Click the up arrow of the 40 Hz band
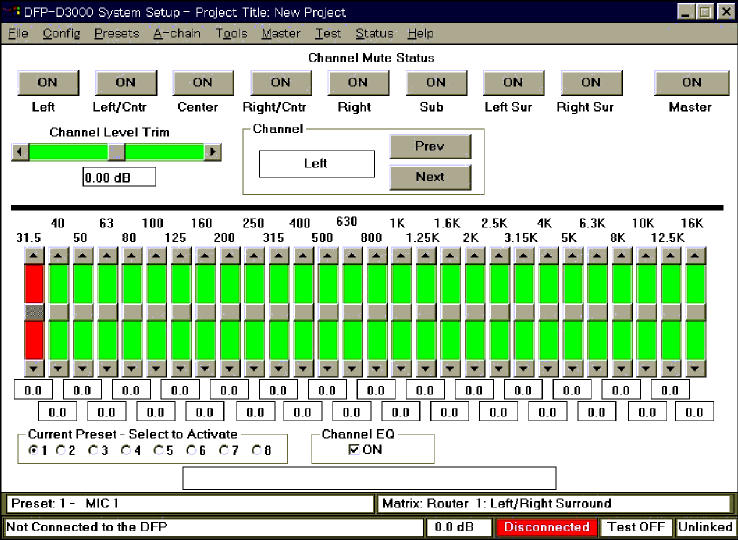 tap(58, 256)
